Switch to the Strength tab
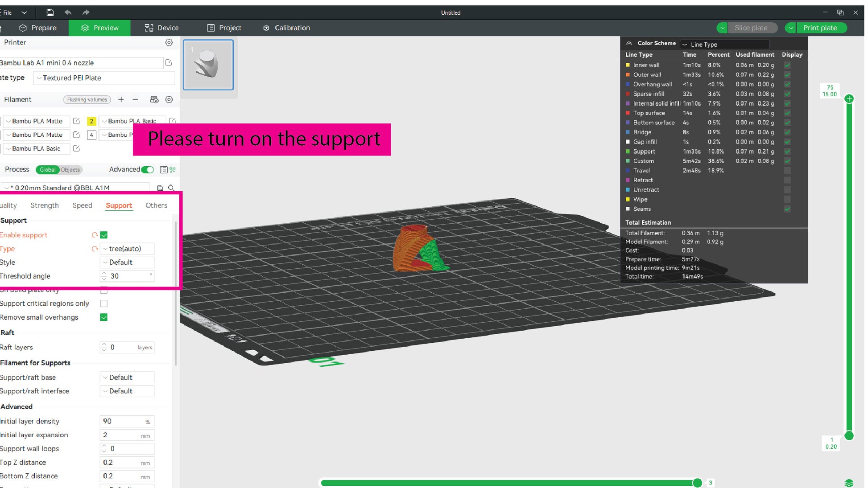This screenshot has height=488, width=868. coord(45,205)
